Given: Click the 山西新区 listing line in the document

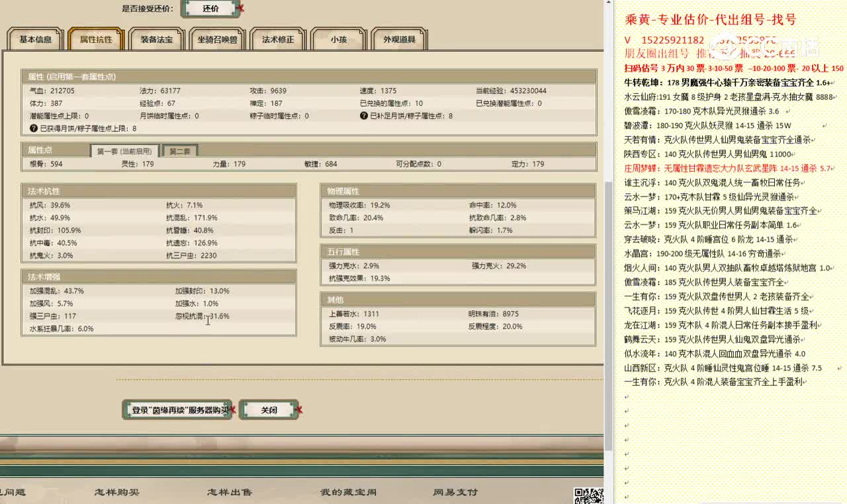Looking at the screenshot, I should tap(723, 368).
